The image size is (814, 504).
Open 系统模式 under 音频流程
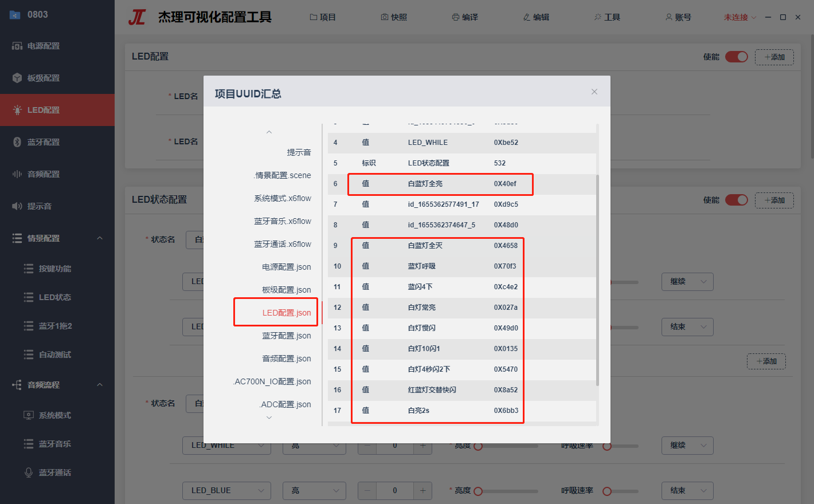57,415
